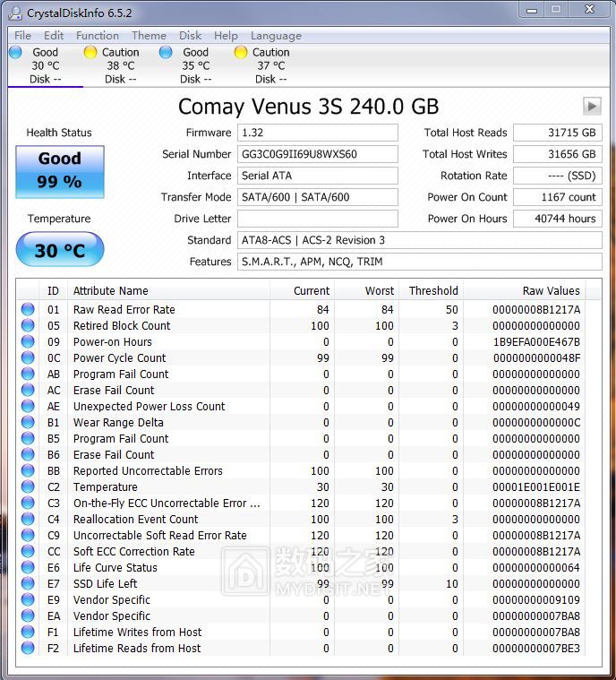Click the Current column header

[302, 290]
